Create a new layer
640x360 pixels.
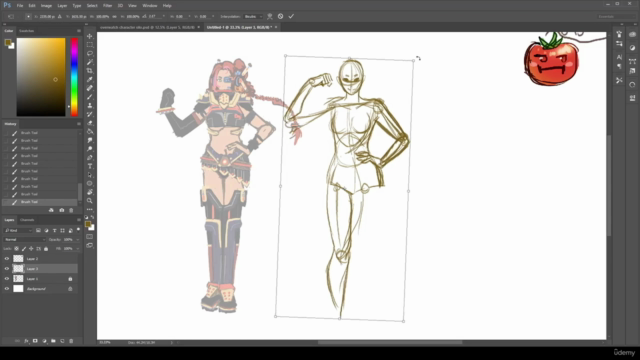pyautogui.click(x=62, y=341)
